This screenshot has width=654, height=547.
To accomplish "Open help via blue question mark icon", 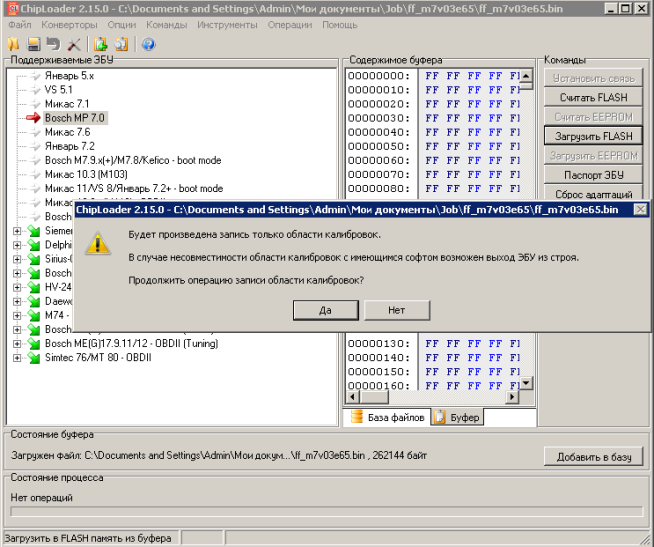I will click(148, 44).
